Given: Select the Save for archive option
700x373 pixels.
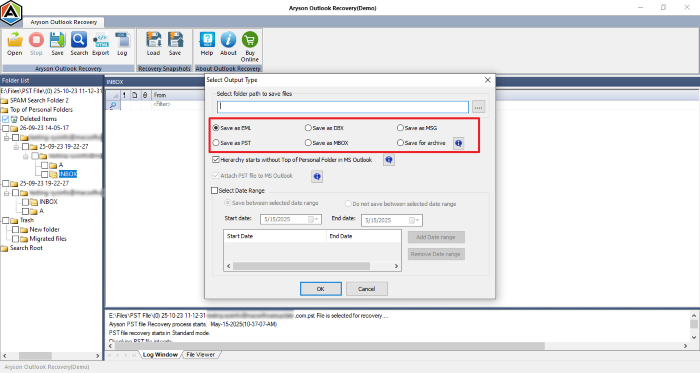Looking at the screenshot, I should pyautogui.click(x=400, y=143).
